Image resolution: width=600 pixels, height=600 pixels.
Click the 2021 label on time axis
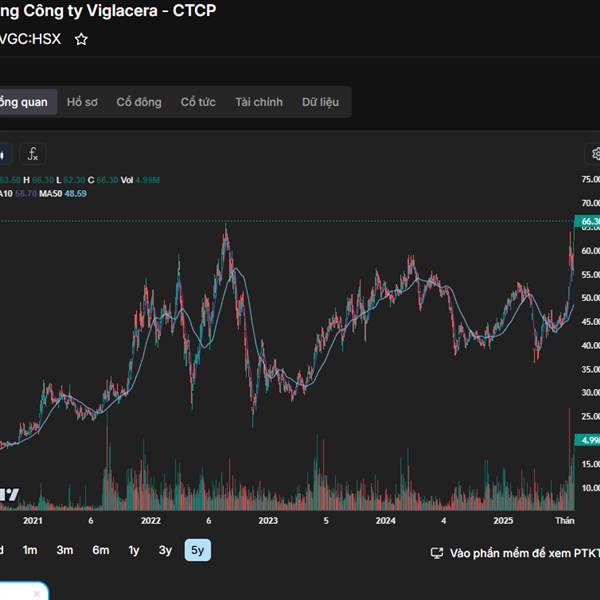pyautogui.click(x=33, y=520)
